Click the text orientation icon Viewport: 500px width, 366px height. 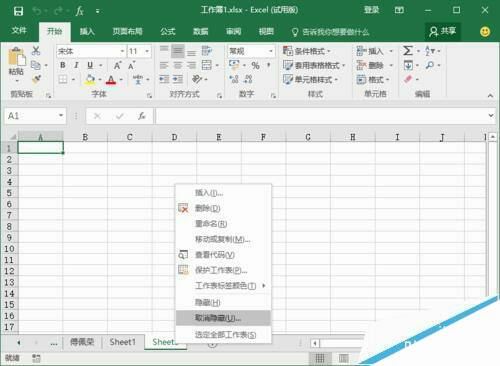pyautogui.click(x=197, y=79)
